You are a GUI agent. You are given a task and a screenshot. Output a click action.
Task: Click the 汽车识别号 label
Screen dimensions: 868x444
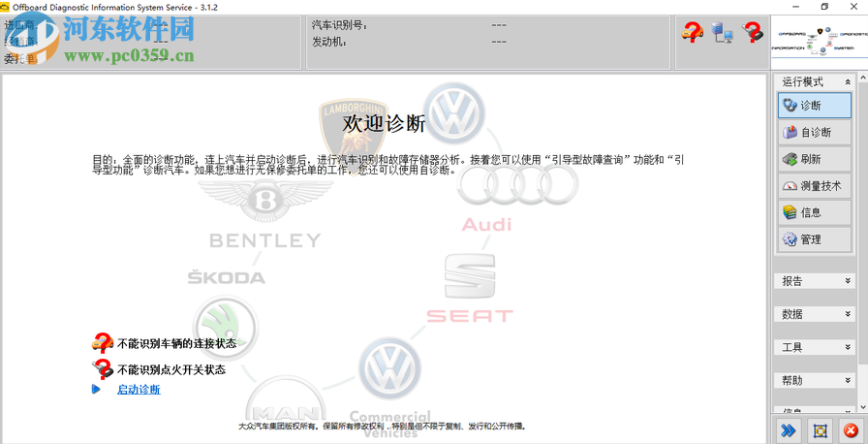click(339, 25)
